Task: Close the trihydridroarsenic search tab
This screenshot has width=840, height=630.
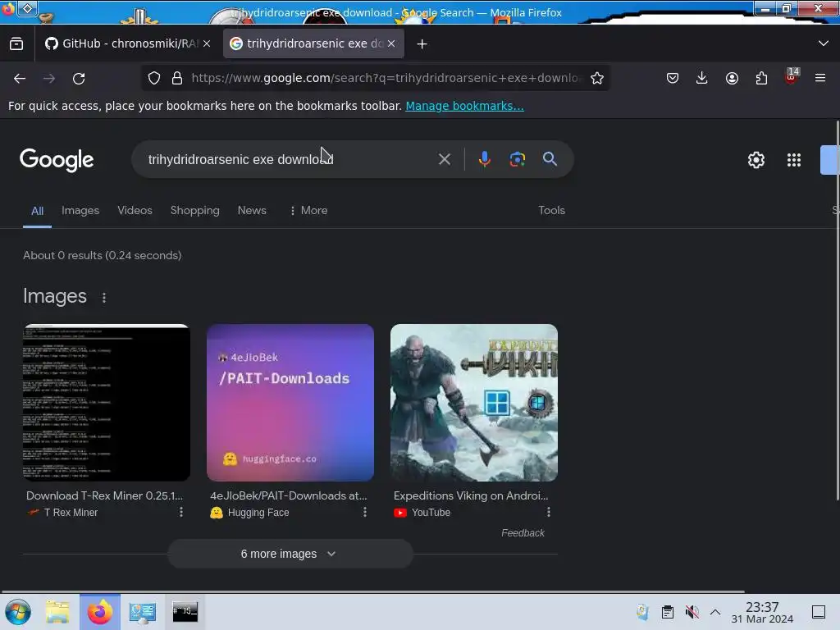Action: coord(391,44)
